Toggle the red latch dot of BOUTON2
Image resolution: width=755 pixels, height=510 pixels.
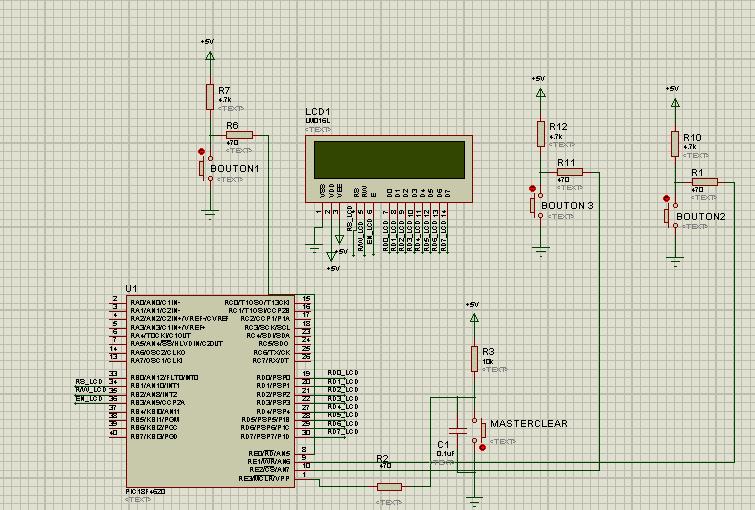pyautogui.click(x=666, y=198)
